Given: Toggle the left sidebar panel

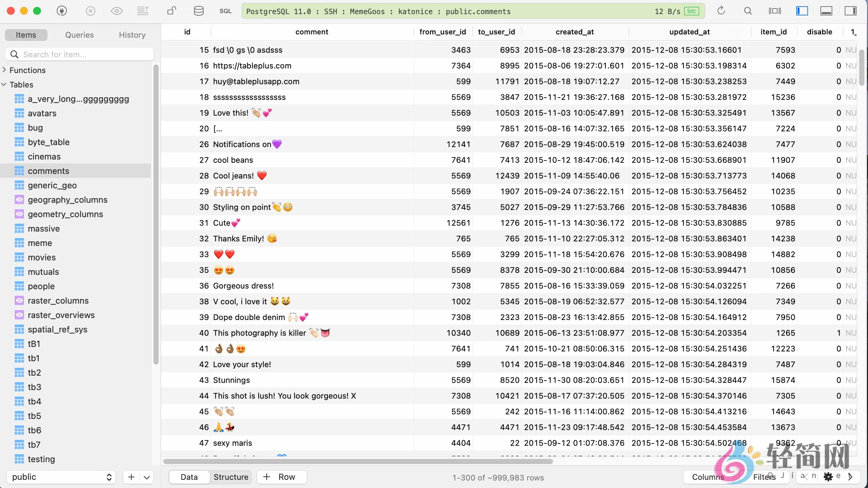Looking at the screenshot, I should point(802,11).
